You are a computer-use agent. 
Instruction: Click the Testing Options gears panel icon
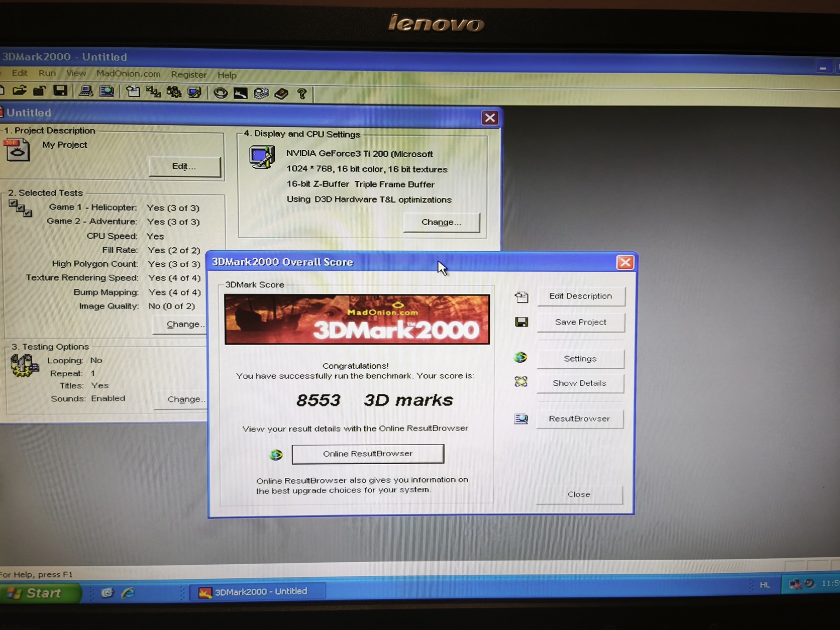tap(24, 365)
